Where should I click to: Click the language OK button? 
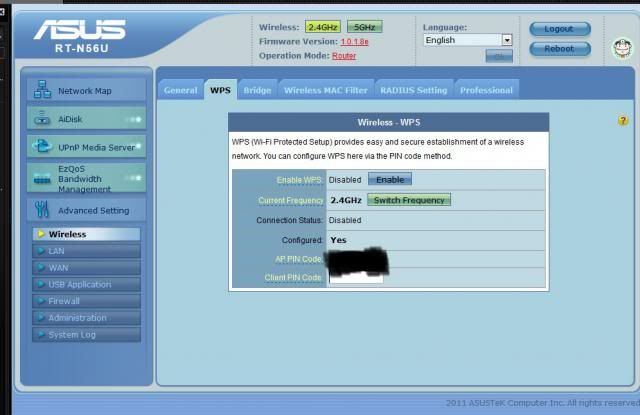pos(499,56)
